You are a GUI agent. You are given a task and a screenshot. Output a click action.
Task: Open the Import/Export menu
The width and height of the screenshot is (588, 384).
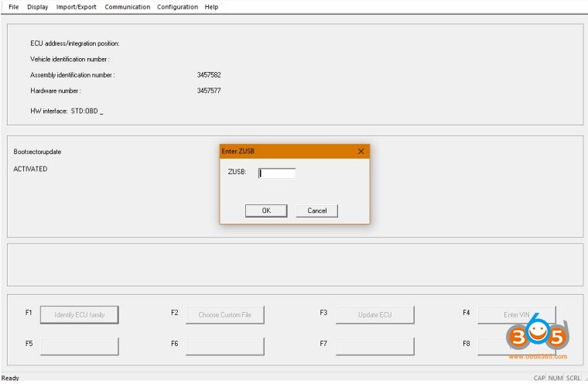tap(77, 7)
